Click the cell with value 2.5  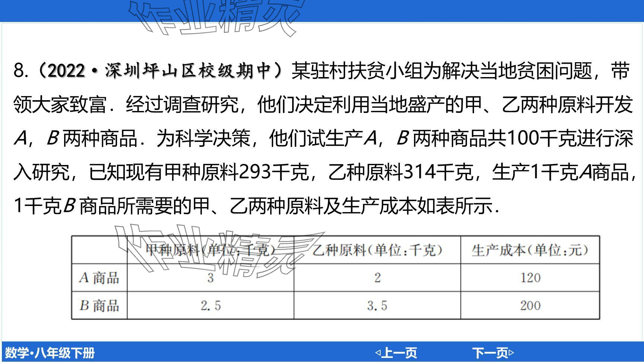[211, 306]
